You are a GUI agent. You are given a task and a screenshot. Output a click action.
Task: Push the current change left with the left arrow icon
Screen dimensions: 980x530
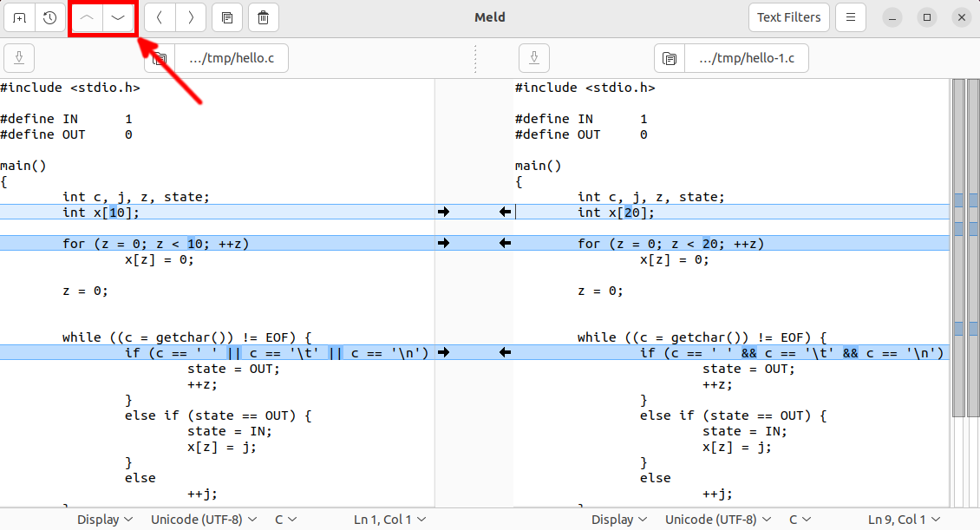(160, 17)
